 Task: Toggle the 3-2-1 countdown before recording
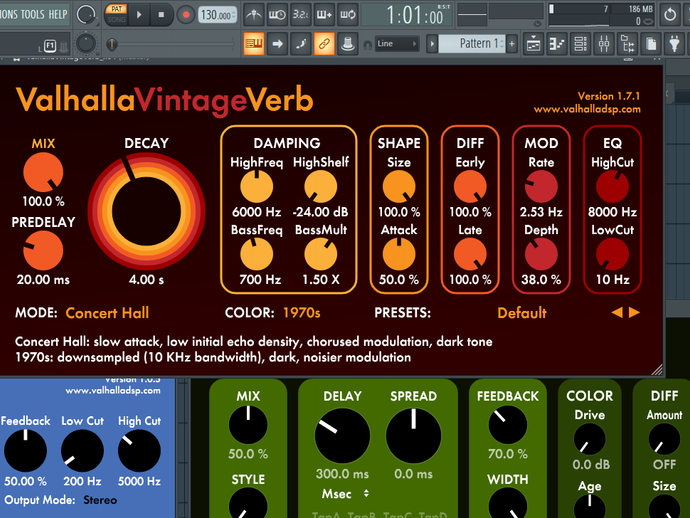(x=301, y=15)
